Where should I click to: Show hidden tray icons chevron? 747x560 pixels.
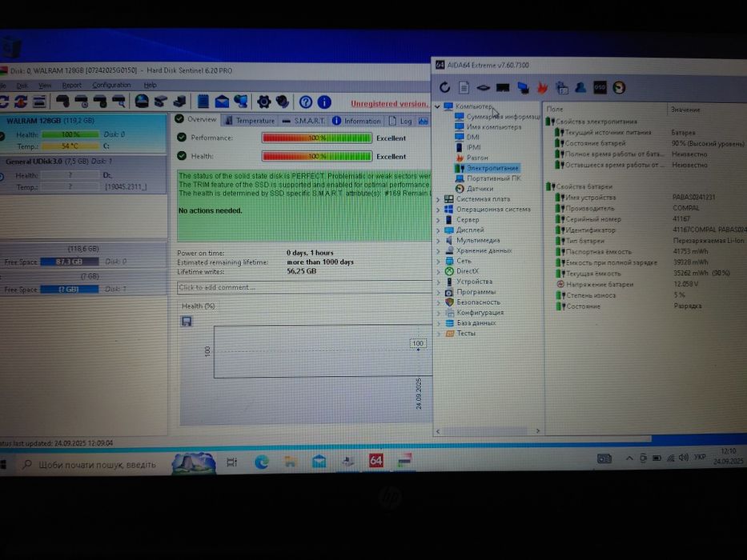tap(629, 458)
